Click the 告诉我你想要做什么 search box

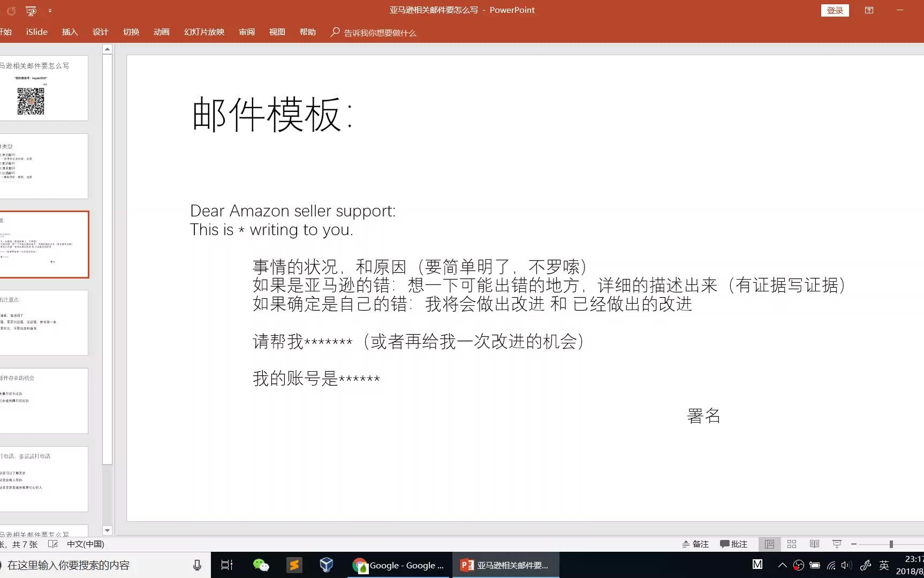point(374,33)
